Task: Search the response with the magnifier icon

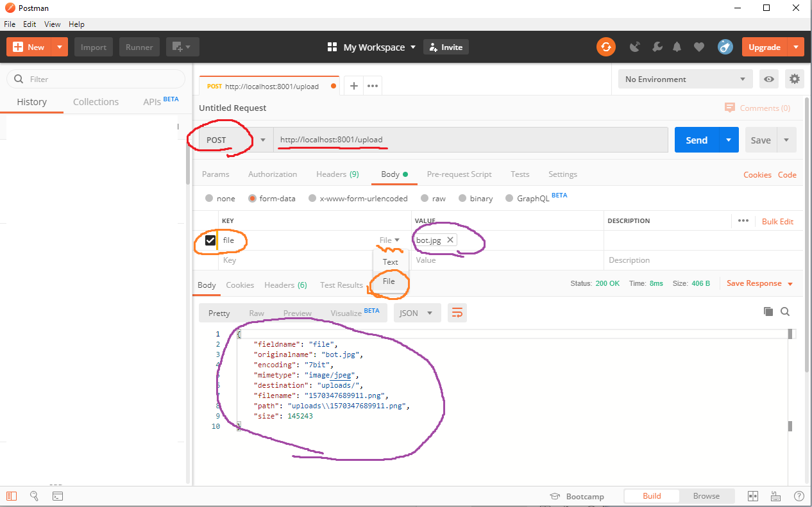Action: coord(786,312)
